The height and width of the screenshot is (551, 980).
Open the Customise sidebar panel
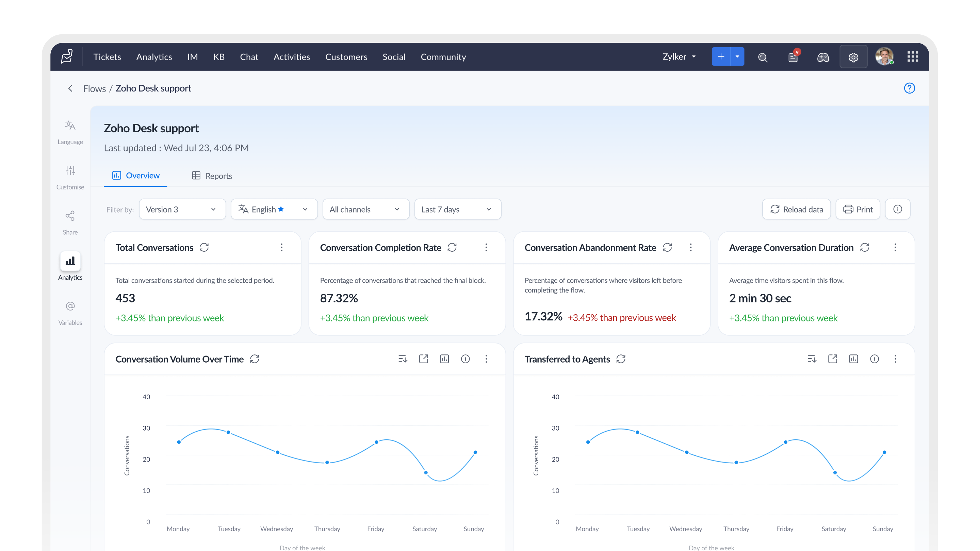(70, 178)
